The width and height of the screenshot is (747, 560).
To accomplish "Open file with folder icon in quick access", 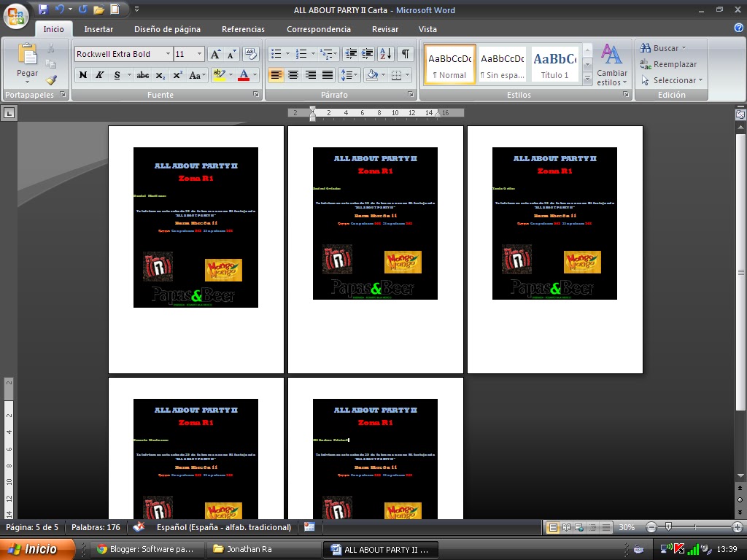I will point(98,9).
